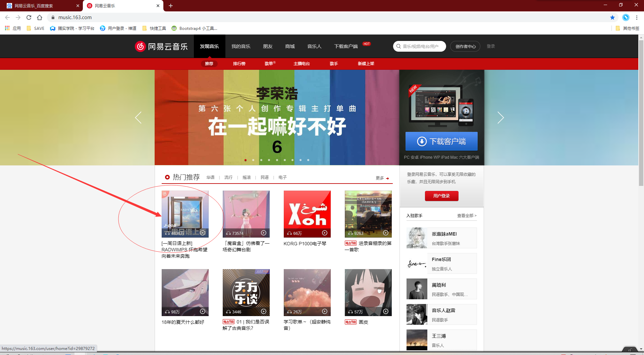Image resolution: width=644 pixels, height=355 pixels.
Task: Click the 登录 link in header
Action: pyautogui.click(x=491, y=46)
